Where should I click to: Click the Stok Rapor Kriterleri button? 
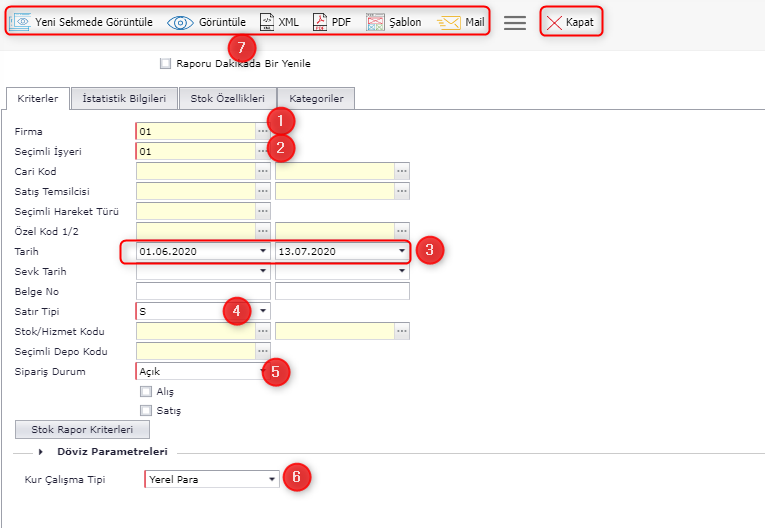(x=82, y=430)
